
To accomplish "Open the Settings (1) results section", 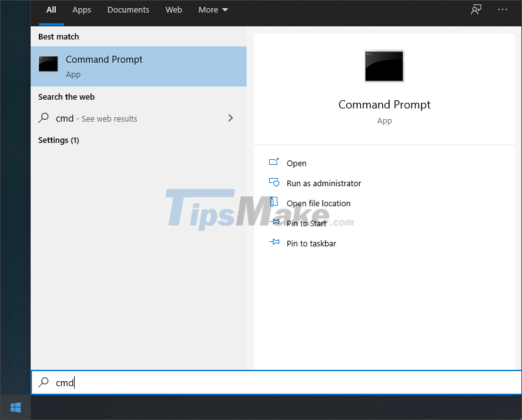I will pyautogui.click(x=58, y=140).
